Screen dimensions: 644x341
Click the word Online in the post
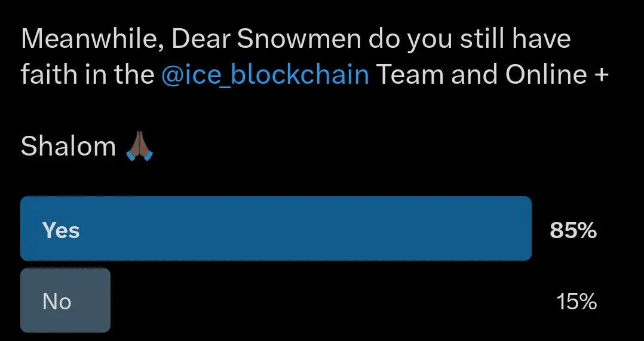coord(547,75)
